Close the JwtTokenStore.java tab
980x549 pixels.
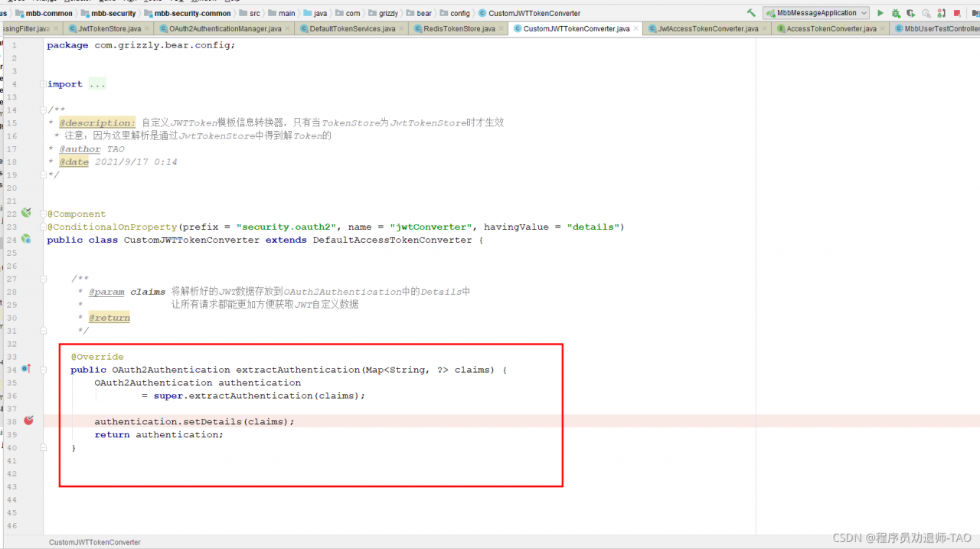[x=148, y=28]
